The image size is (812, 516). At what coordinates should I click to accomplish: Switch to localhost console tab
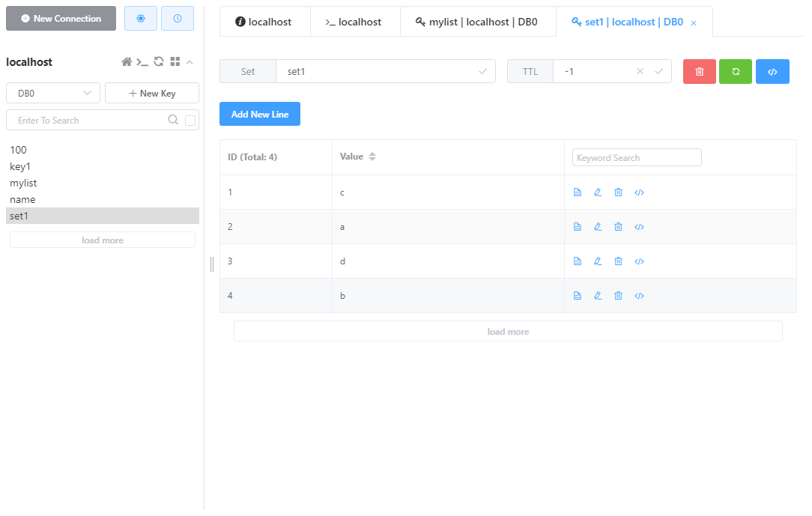355,22
